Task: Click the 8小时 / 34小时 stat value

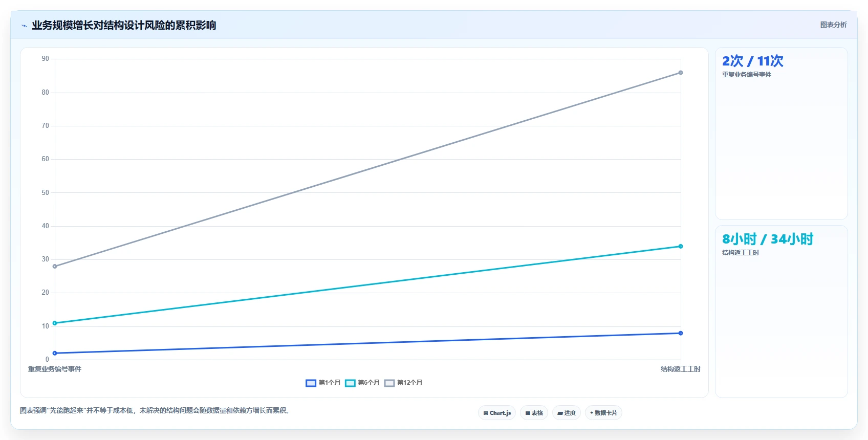Action: (x=767, y=239)
